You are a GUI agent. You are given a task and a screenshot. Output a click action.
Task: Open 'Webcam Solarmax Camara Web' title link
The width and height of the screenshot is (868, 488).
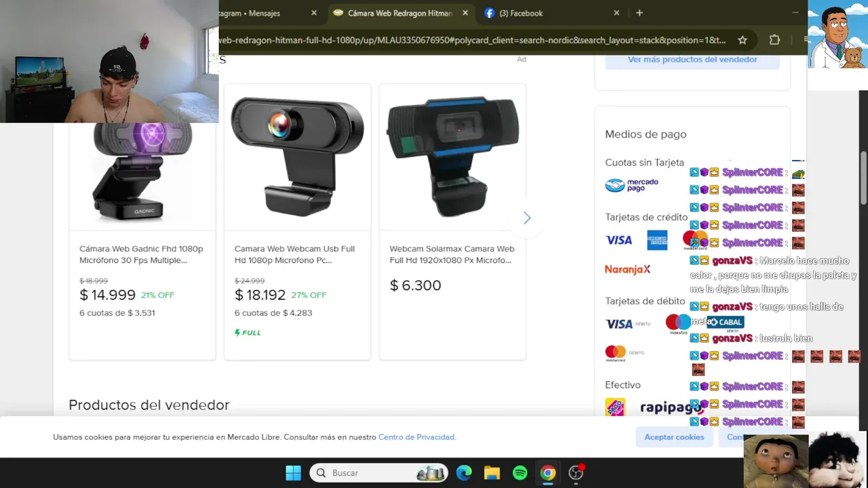click(x=452, y=254)
